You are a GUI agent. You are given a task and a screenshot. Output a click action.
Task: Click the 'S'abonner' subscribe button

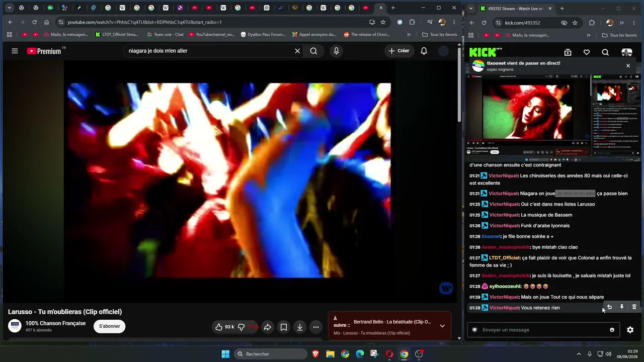(109, 326)
